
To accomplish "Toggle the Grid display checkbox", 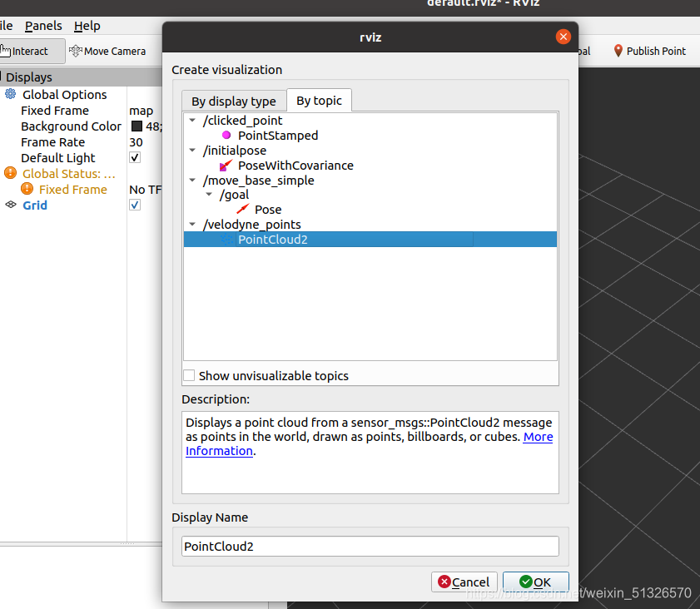I will [135, 205].
